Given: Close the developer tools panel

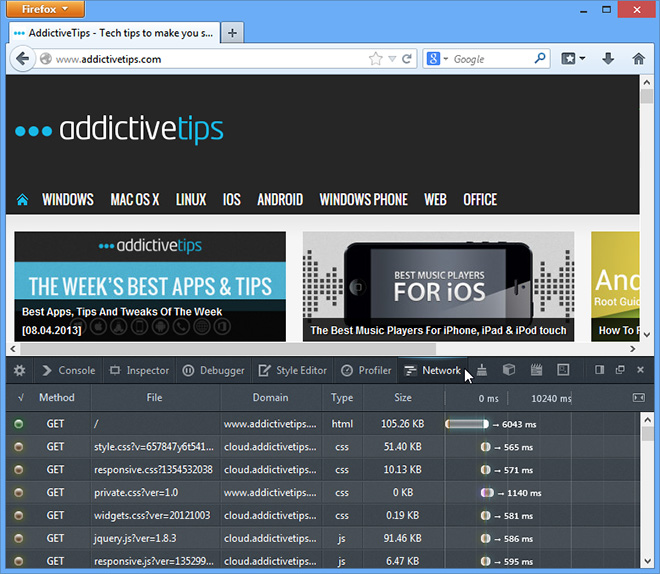Looking at the screenshot, I should coord(641,369).
